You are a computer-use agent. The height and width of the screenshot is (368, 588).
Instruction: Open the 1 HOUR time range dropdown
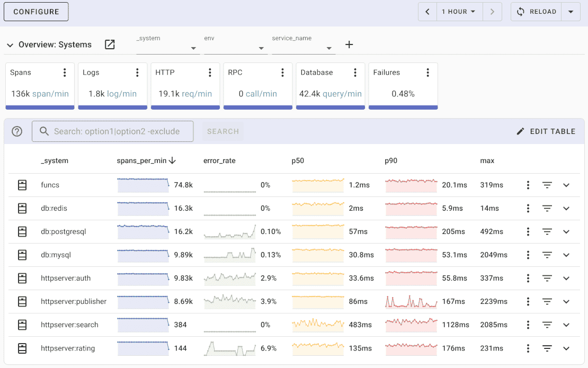pyautogui.click(x=459, y=11)
